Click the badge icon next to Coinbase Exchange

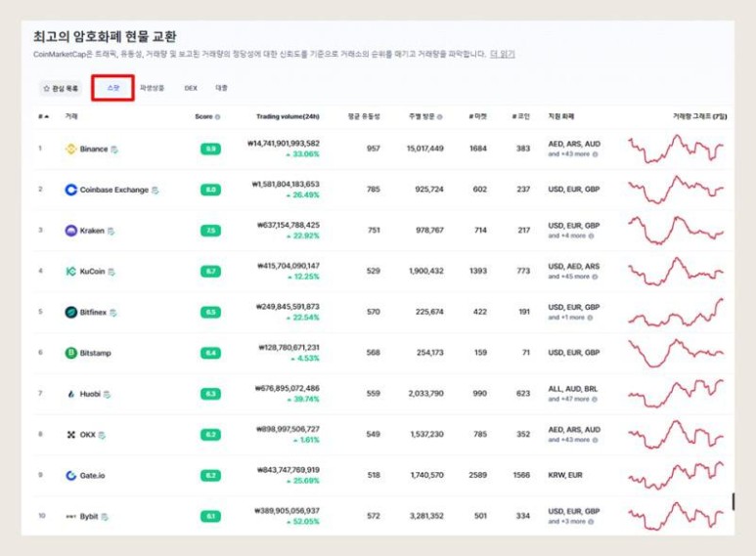[156, 191]
